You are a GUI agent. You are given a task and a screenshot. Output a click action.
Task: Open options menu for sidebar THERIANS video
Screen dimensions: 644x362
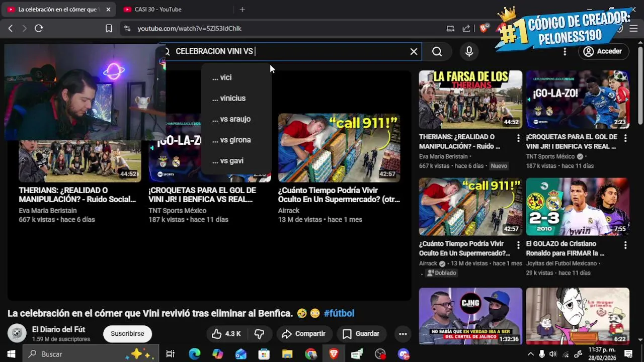point(518,138)
